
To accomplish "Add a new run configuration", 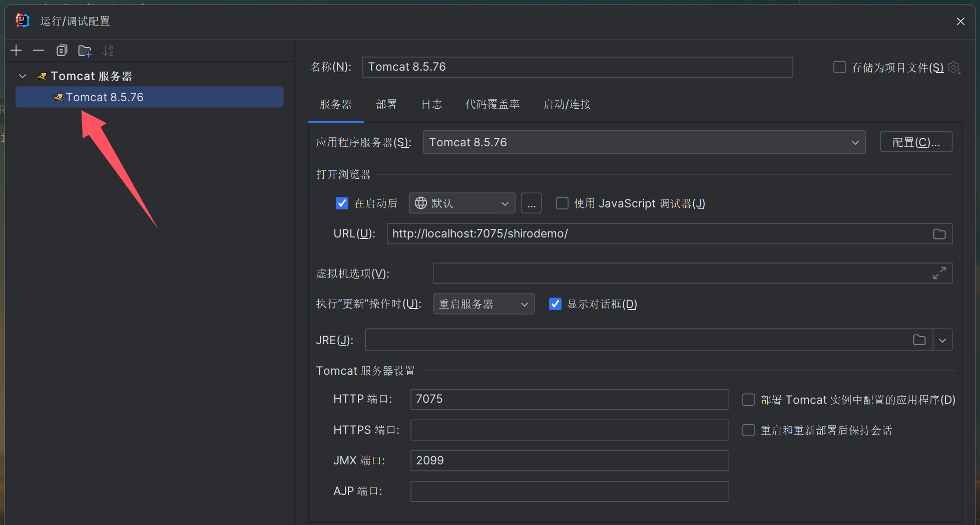I will pos(16,51).
